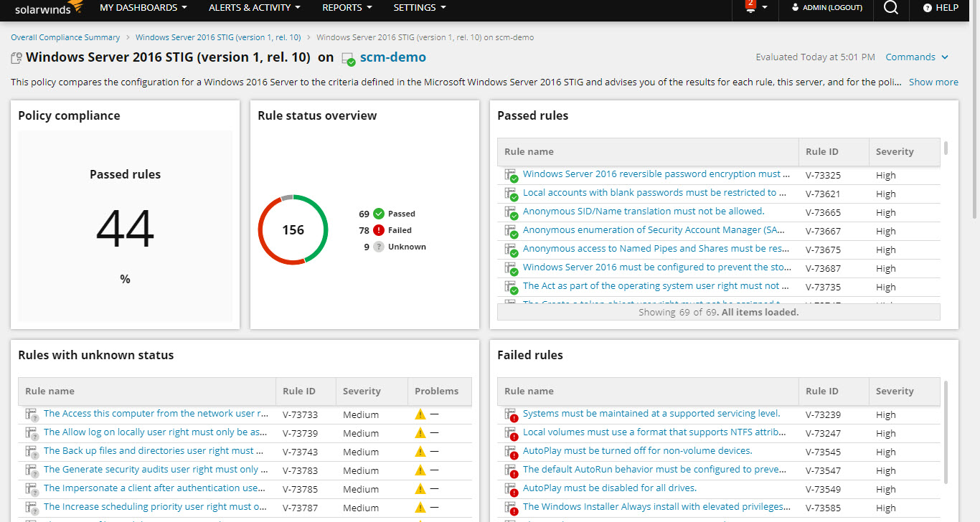This screenshot has height=522, width=980.
Task: Click the green Passed check icon in legend
Action: coord(379,214)
